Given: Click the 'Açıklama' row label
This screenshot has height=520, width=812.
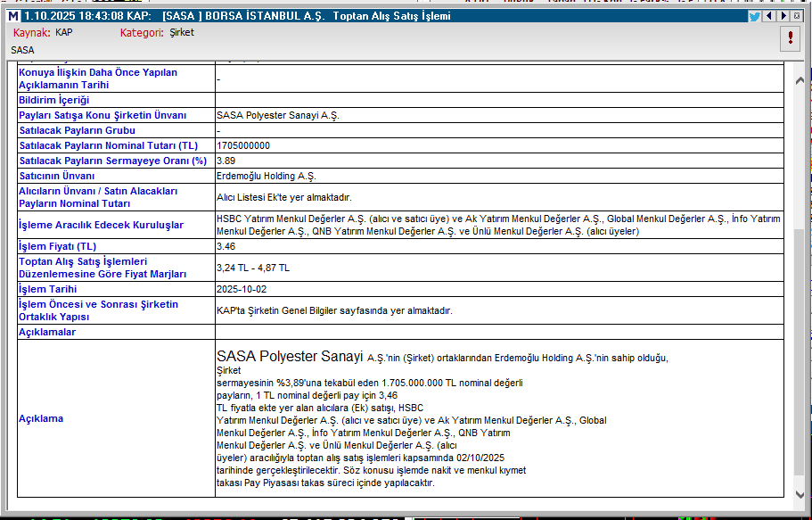Looking at the screenshot, I should (x=41, y=418).
